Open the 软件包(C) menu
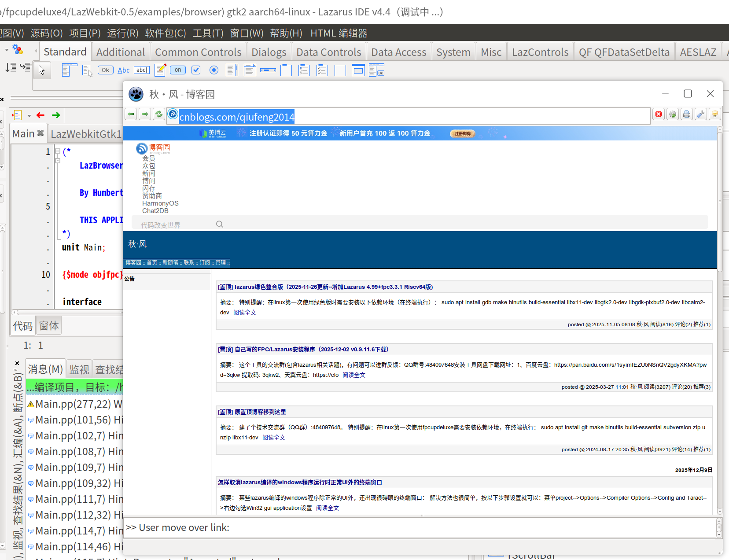 pyautogui.click(x=166, y=33)
